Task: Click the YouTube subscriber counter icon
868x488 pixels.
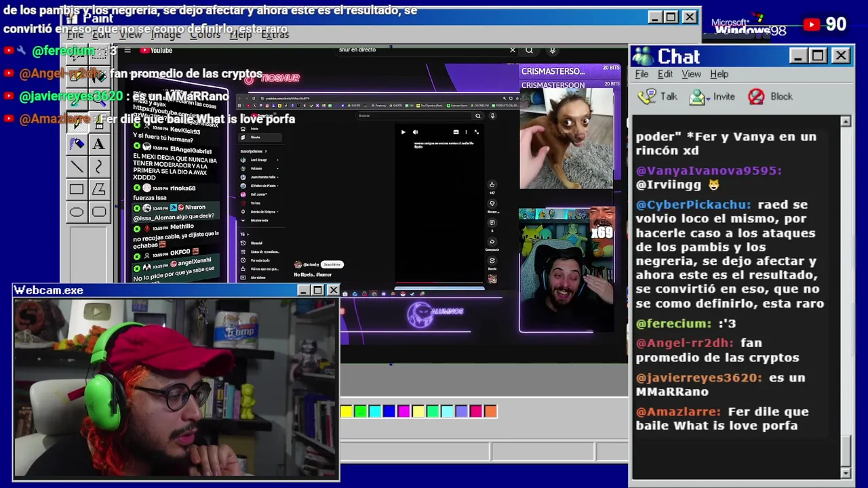Action: pos(812,24)
